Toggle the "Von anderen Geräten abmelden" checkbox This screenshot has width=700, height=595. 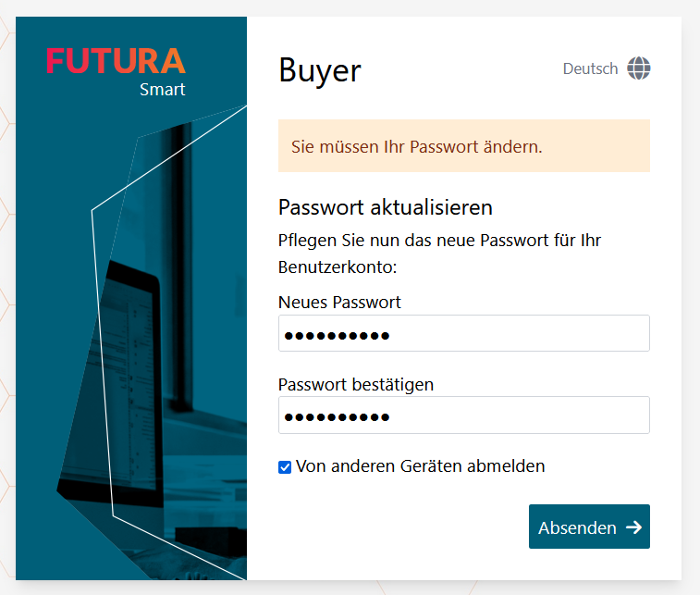(285, 466)
